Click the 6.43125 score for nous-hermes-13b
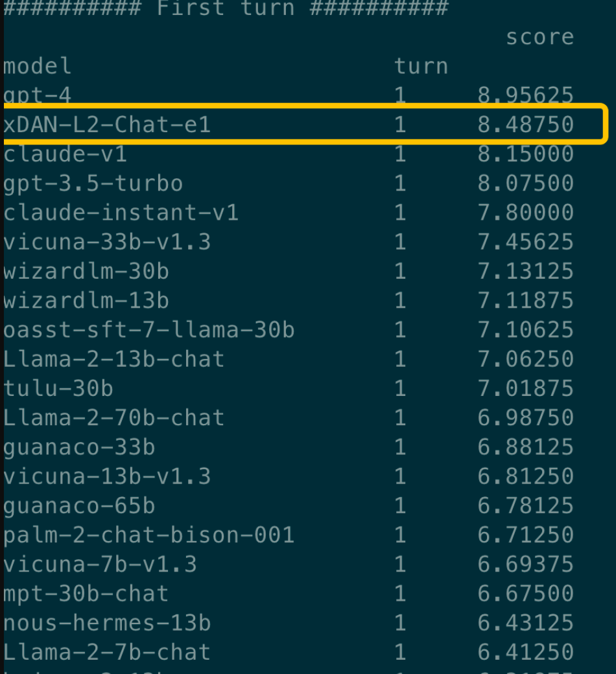 coord(525,623)
